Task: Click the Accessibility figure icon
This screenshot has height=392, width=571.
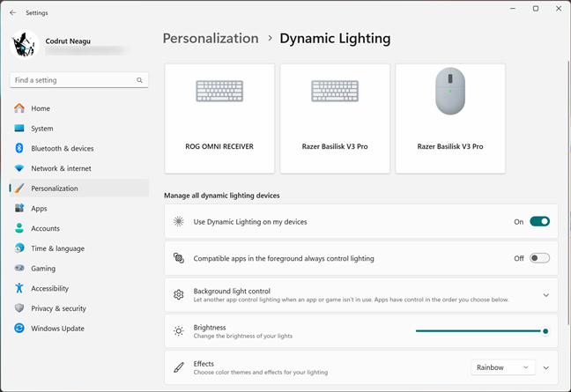Action: pyautogui.click(x=19, y=288)
